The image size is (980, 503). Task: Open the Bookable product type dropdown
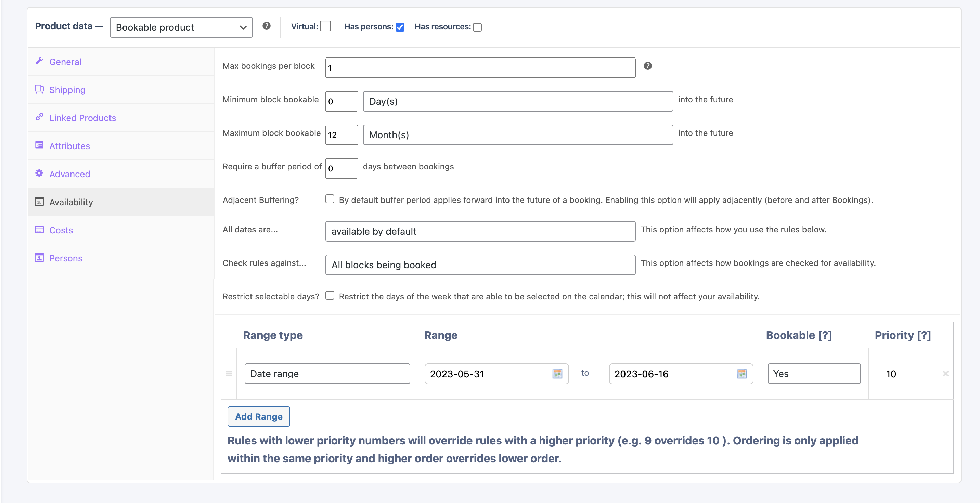point(181,27)
